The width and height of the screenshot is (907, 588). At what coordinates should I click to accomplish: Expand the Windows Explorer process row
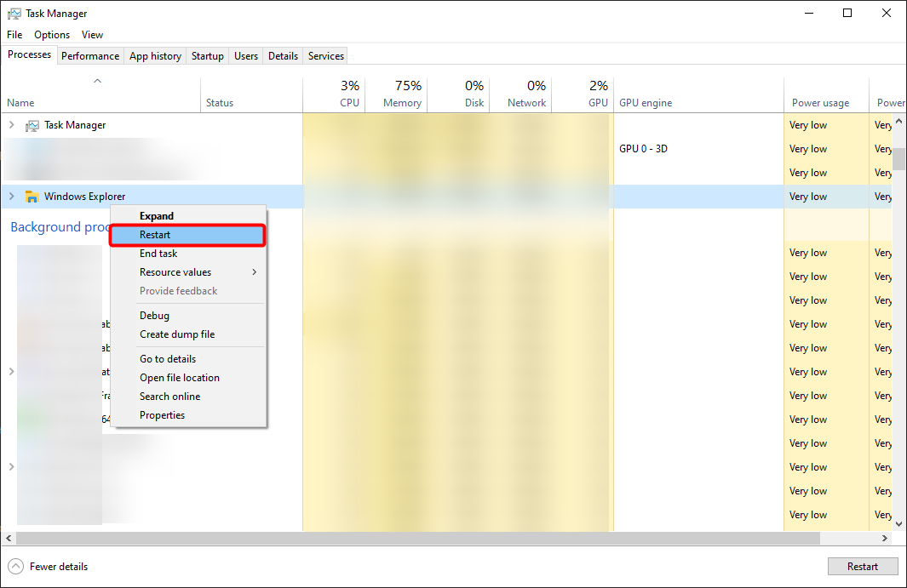pos(11,197)
